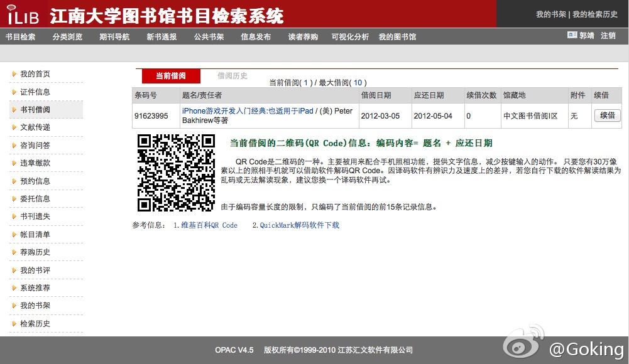The width and height of the screenshot is (629, 364).
Task: View 帐目清单 in the sidebar
Action: click(35, 234)
